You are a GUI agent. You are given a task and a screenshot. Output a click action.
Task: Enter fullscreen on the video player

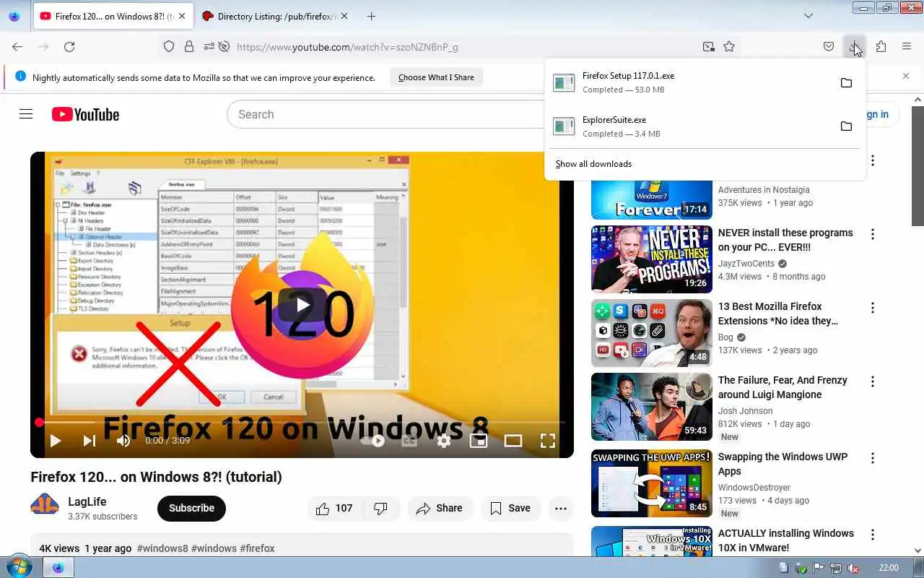(x=548, y=440)
